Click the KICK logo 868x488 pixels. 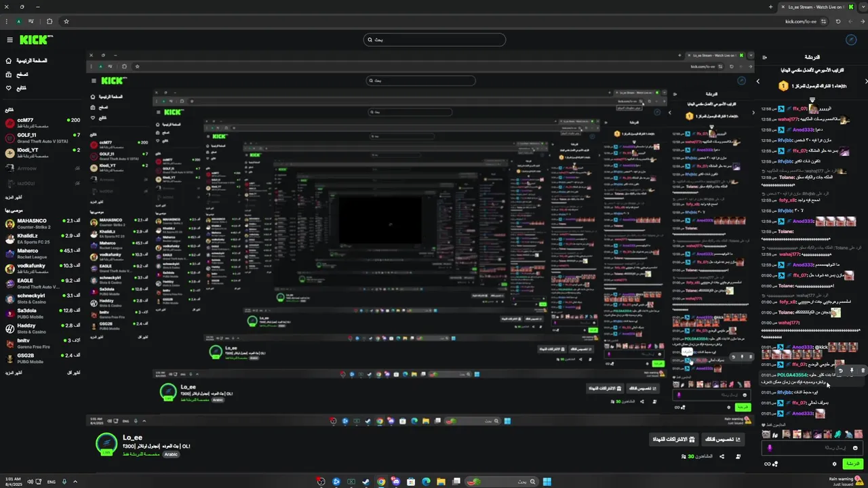[x=33, y=40]
